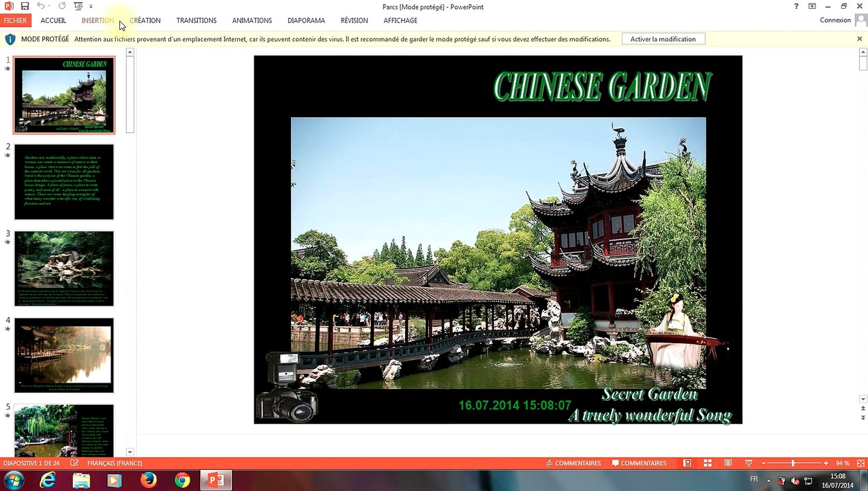Viewport: 868px width, 491px height.
Task: Click the Secret Garden text on slide
Action: click(x=649, y=394)
